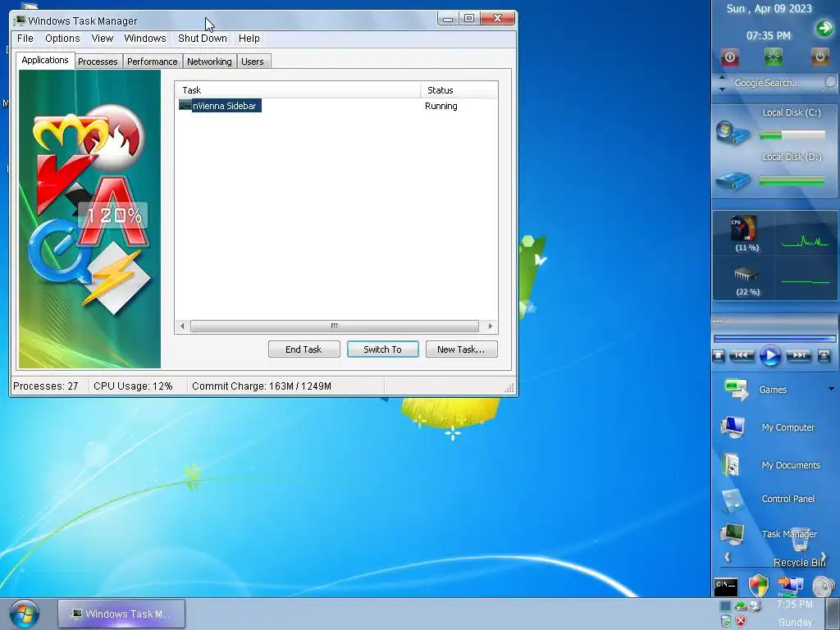Click the green restart icon in sidebar
The height and width of the screenshot is (630, 840).
point(773,57)
